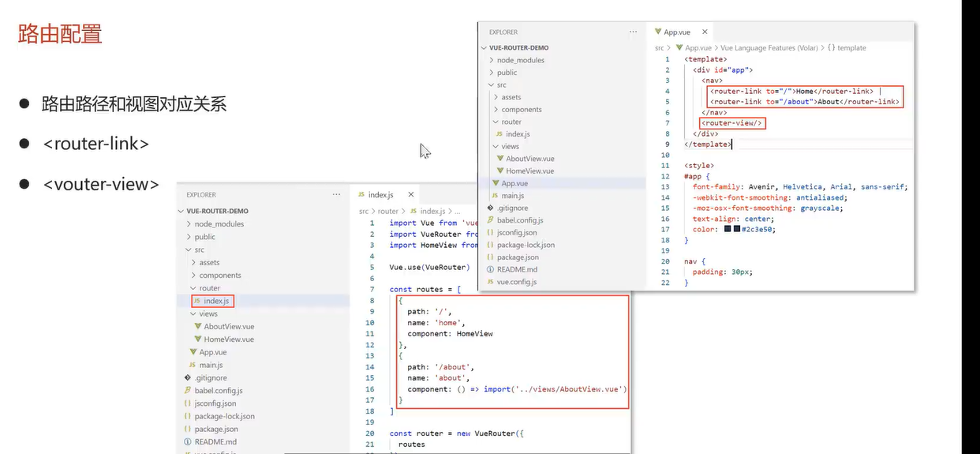
Task: Open package.json in index.js window's tree
Action: (x=216, y=429)
